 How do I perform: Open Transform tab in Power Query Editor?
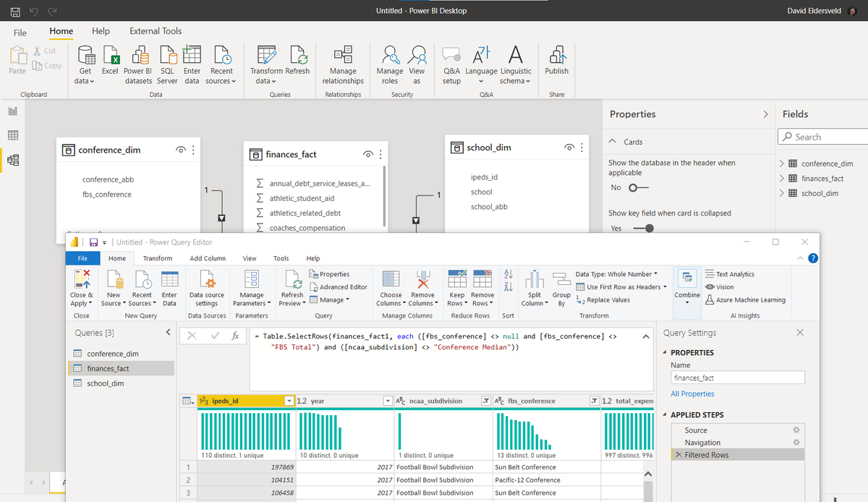(x=158, y=258)
